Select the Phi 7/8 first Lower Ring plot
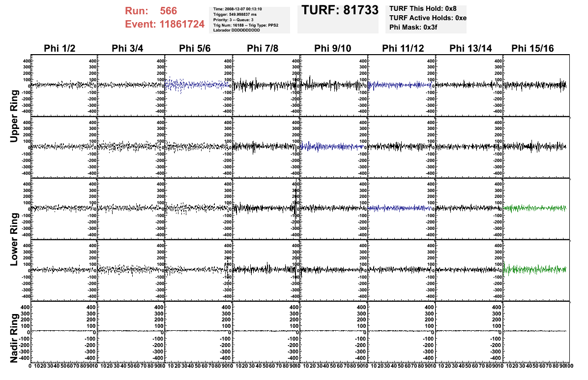This screenshot has width=588, height=380. (x=266, y=208)
